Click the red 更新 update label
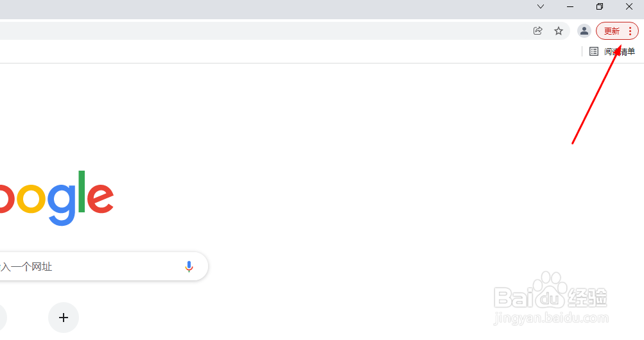The image size is (644, 340). pos(612,31)
